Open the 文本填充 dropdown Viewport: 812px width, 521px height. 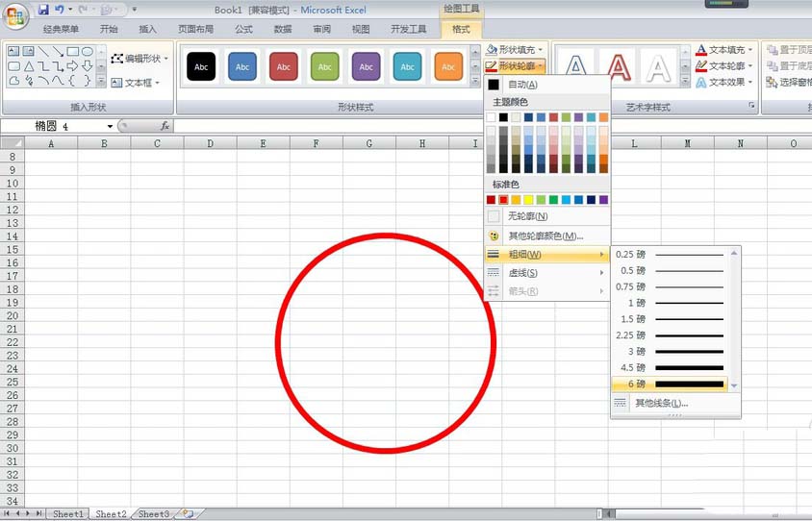[x=723, y=50]
